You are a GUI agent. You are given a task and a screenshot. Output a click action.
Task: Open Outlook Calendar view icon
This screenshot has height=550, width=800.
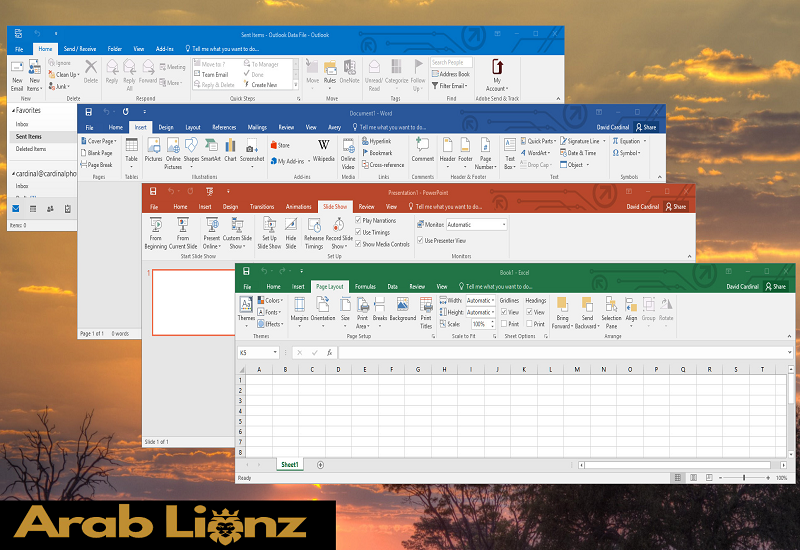pos(33,209)
